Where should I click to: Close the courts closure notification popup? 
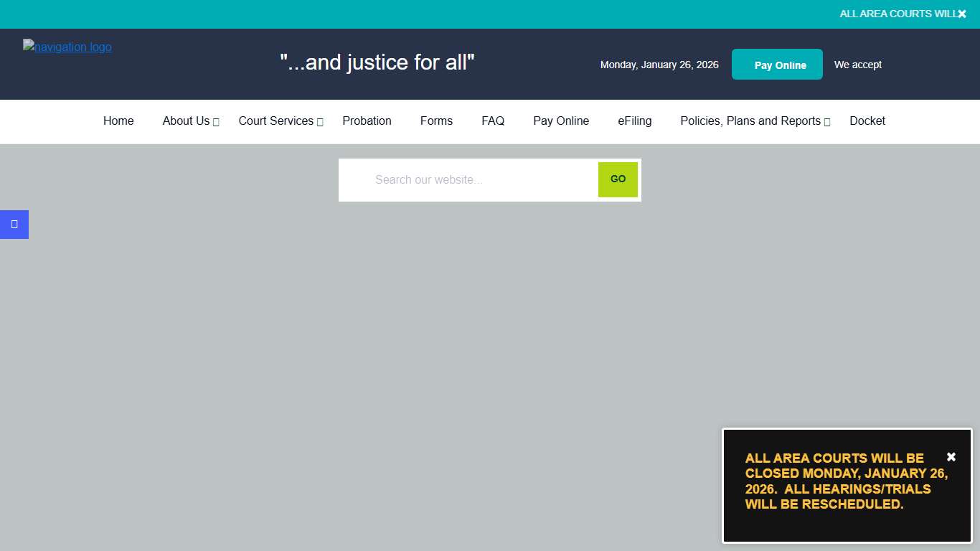tap(951, 456)
